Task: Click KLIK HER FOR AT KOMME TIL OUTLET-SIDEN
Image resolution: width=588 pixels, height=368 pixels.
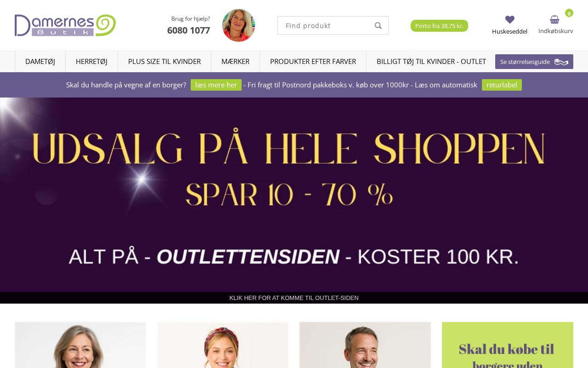Action: (x=294, y=298)
